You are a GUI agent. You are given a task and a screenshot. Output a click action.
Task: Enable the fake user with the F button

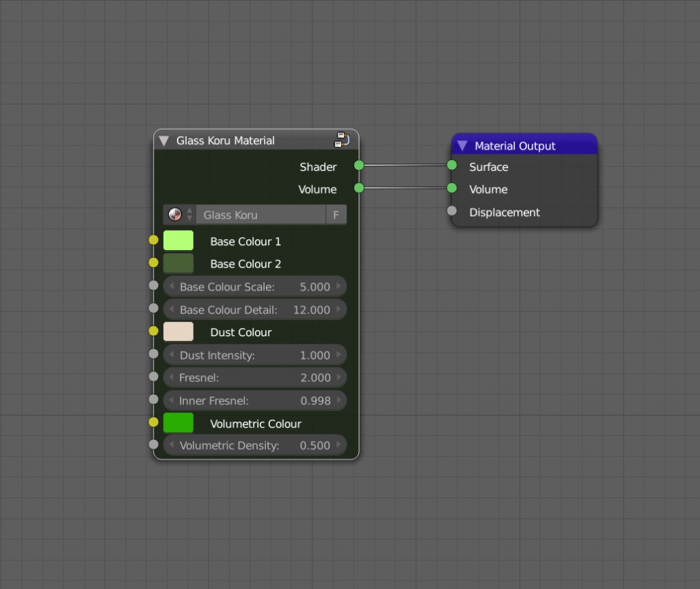(336, 214)
